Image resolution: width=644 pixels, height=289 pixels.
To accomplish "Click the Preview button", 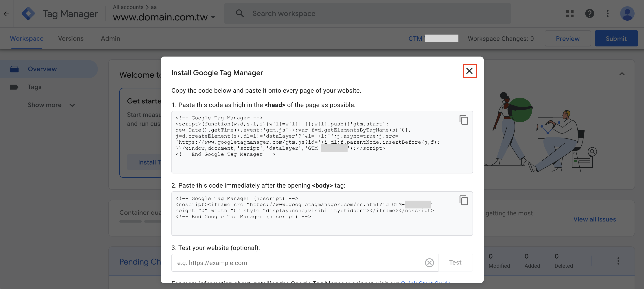I will pyautogui.click(x=567, y=39).
